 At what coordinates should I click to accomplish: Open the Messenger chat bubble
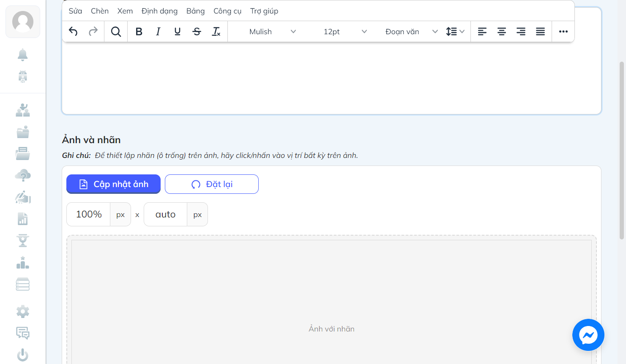coord(588,335)
